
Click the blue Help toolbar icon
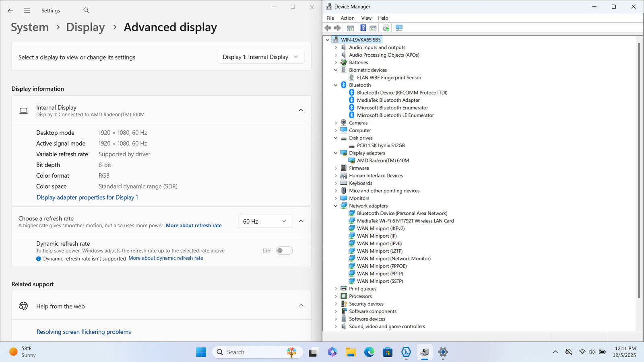coord(363,28)
